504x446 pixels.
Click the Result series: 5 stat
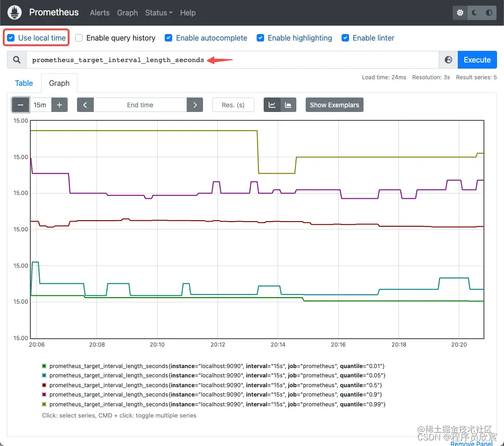tap(476, 77)
